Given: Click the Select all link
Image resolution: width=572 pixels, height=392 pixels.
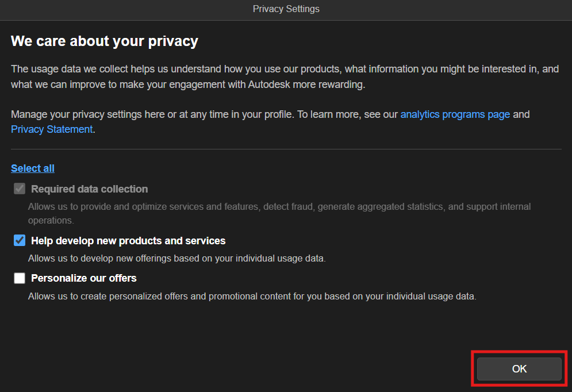Looking at the screenshot, I should point(32,168).
